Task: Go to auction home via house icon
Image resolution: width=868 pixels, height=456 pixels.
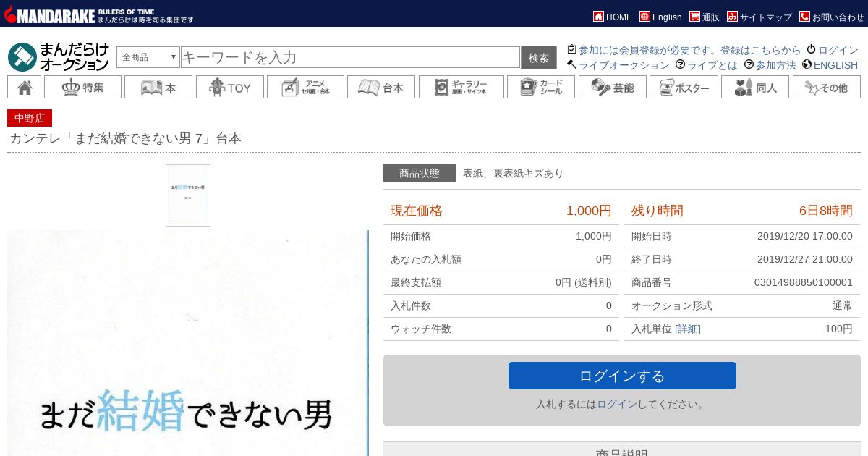Action: (24, 87)
